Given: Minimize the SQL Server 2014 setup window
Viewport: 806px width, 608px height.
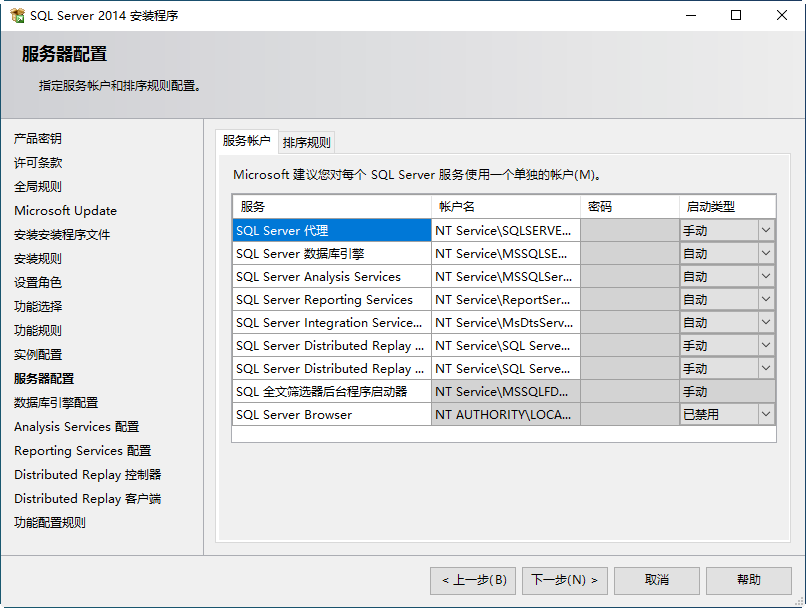Looking at the screenshot, I should click(691, 15).
